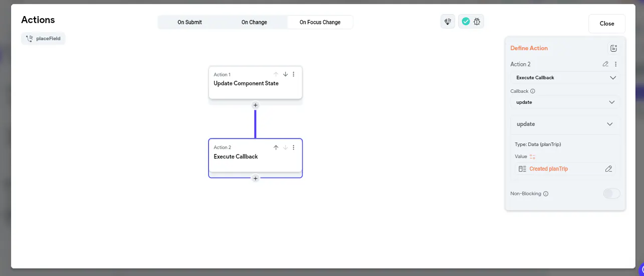Image resolution: width=644 pixels, height=276 pixels.
Task: Click the green validation checkmark icon
Action: pyautogui.click(x=466, y=22)
